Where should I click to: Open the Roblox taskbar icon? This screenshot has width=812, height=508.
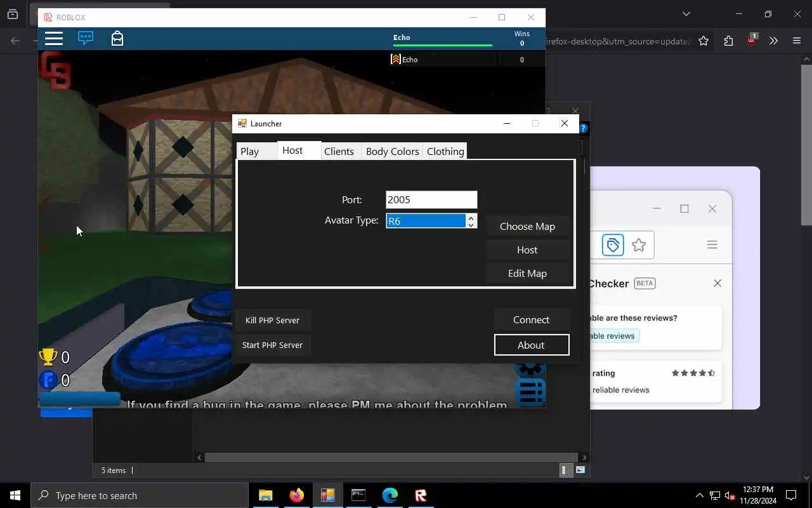(421, 495)
